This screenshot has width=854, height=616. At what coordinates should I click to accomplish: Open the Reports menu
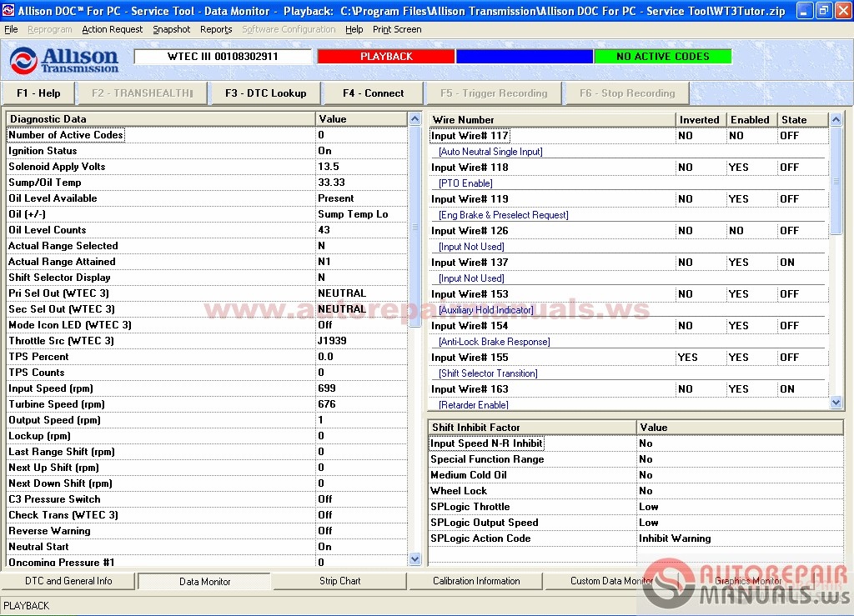pyautogui.click(x=215, y=28)
